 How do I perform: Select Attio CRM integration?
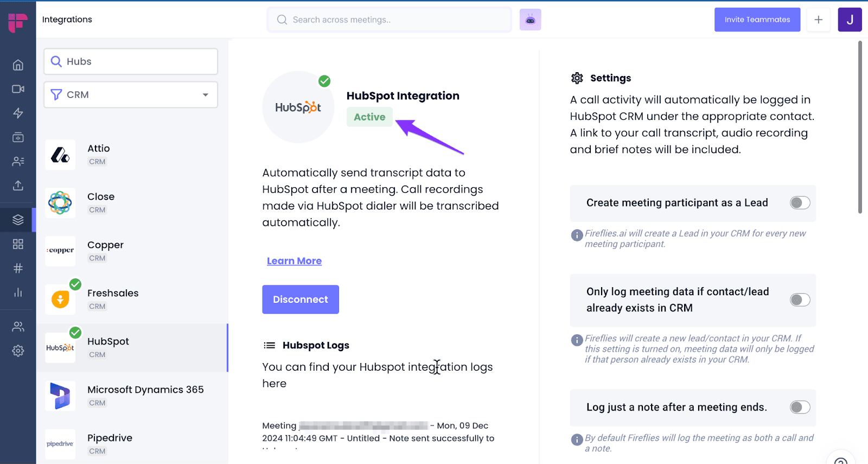tap(132, 155)
